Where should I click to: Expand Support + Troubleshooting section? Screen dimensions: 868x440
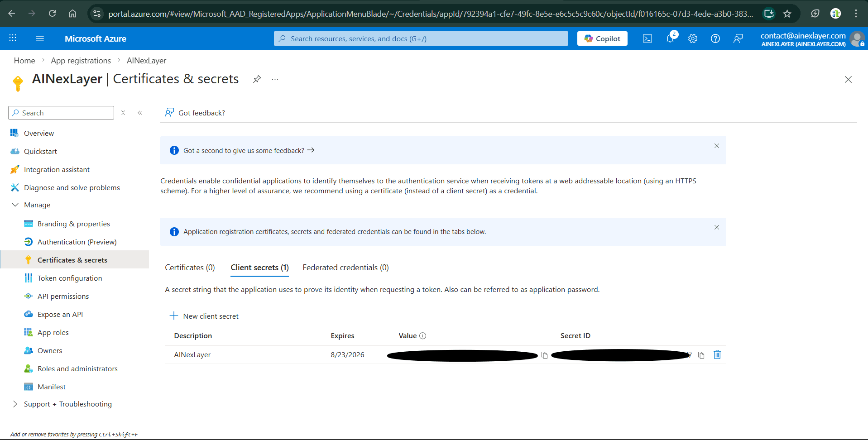(15, 404)
